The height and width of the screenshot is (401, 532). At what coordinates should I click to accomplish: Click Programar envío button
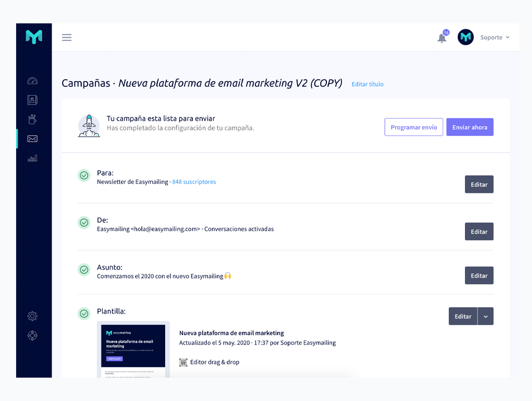413,127
